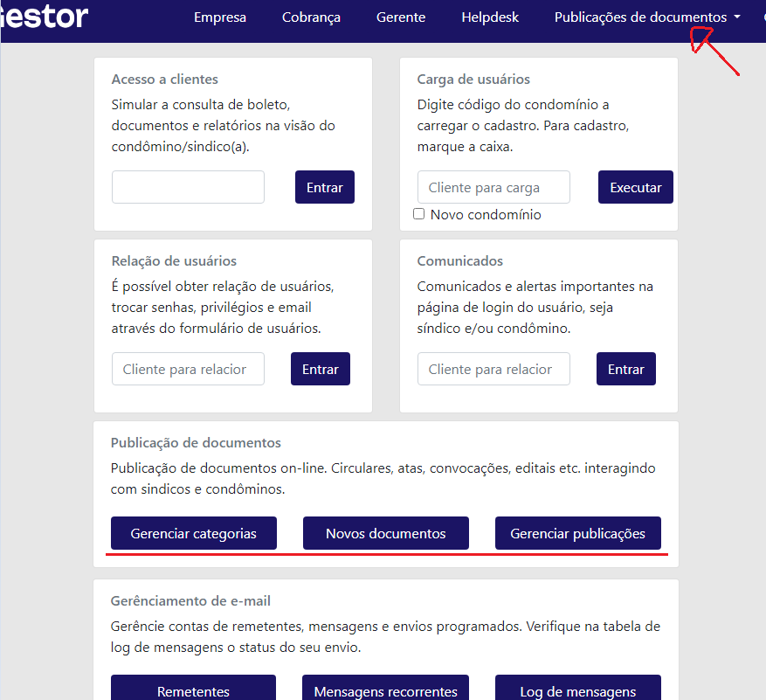Click Entrar under Relação de usuários
The width and height of the screenshot is (766, 700).
click(x=320, y=368)
